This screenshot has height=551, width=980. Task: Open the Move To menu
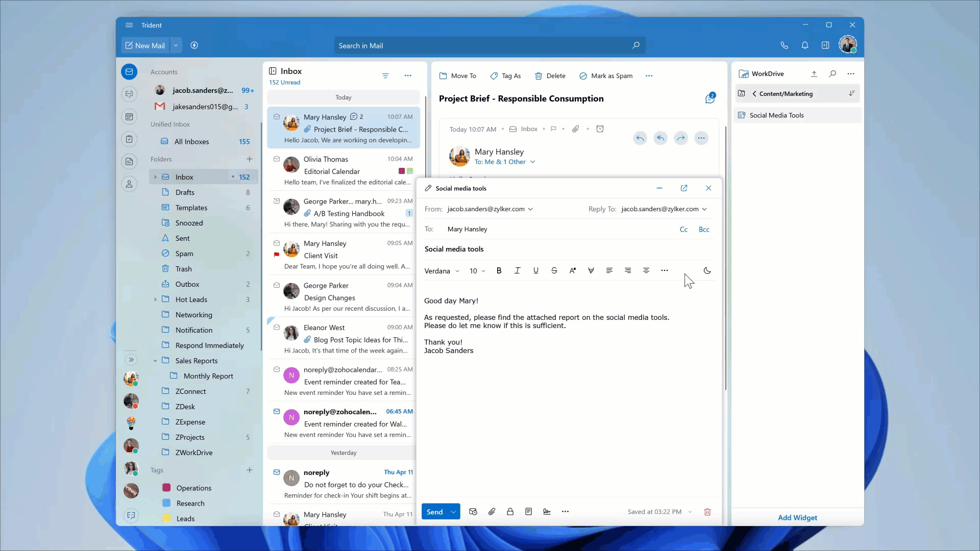point(458,76)
